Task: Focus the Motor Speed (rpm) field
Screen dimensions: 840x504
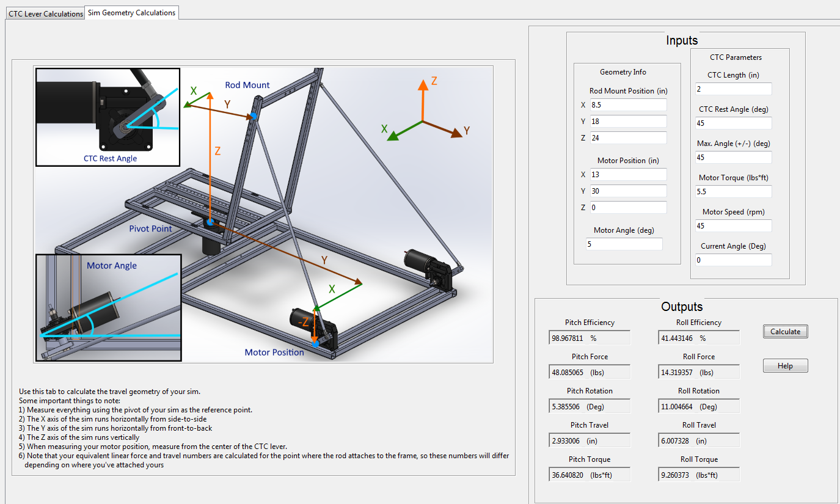Action: tap(734, 226)
